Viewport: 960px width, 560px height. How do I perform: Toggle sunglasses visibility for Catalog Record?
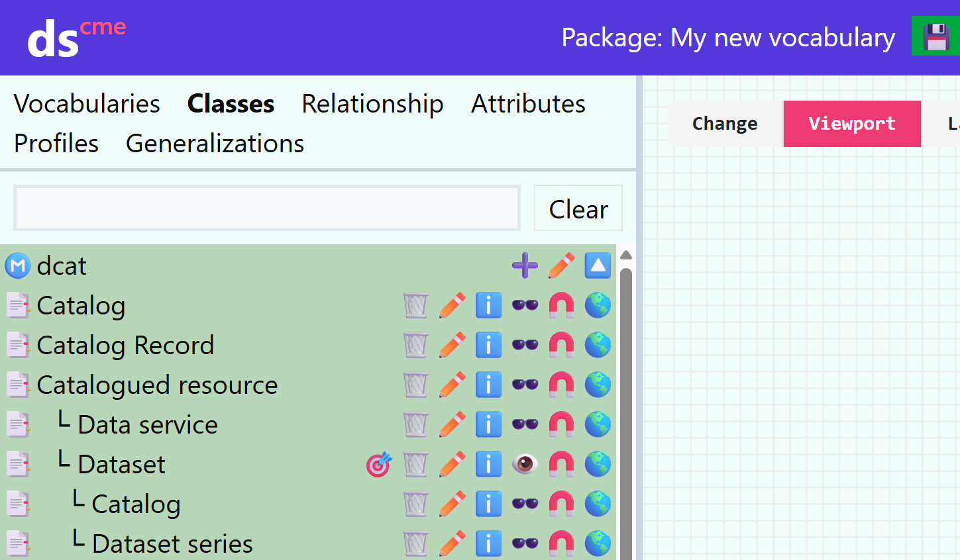tap(525, 346)
